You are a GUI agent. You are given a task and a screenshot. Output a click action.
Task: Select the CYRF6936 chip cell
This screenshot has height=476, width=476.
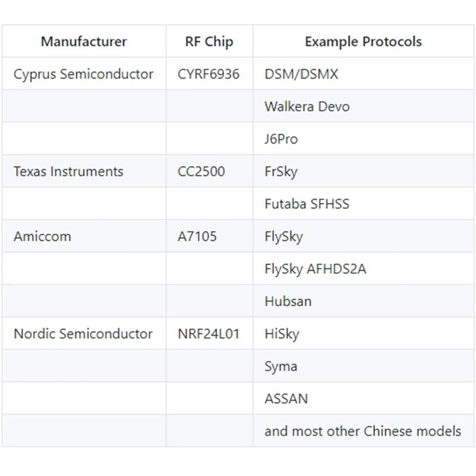(208, 74)
